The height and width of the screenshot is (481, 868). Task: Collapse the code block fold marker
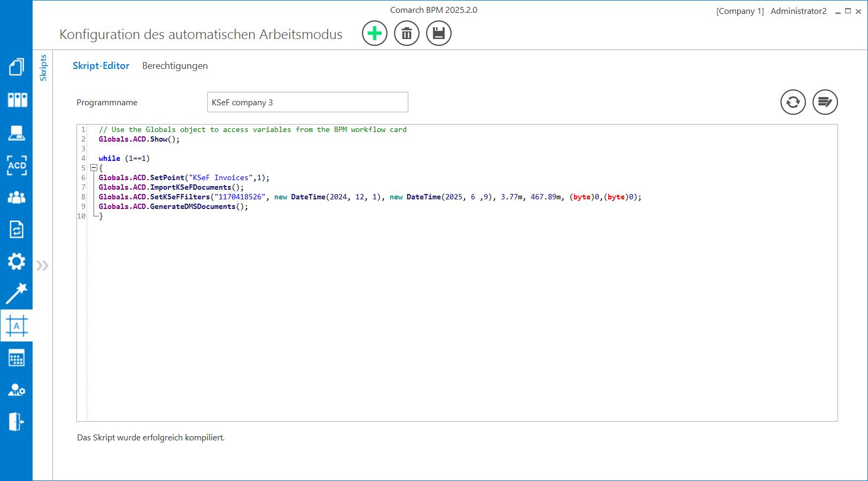94,168
